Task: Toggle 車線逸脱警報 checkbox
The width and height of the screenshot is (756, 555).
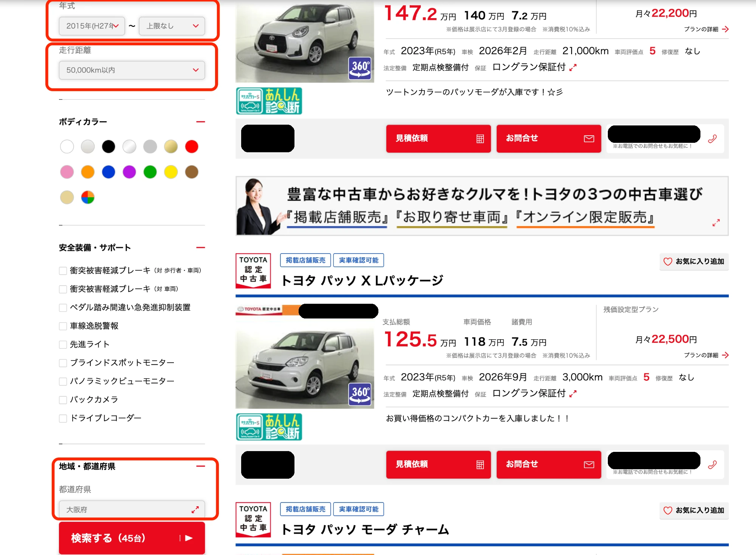Action: click(63, 326)
